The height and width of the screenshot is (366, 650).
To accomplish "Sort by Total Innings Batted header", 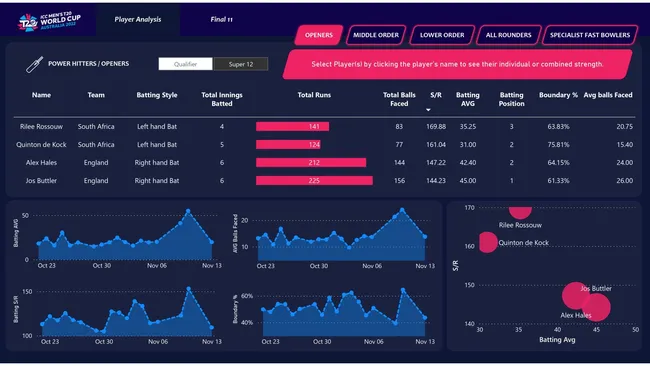I will tap(222, 99).
